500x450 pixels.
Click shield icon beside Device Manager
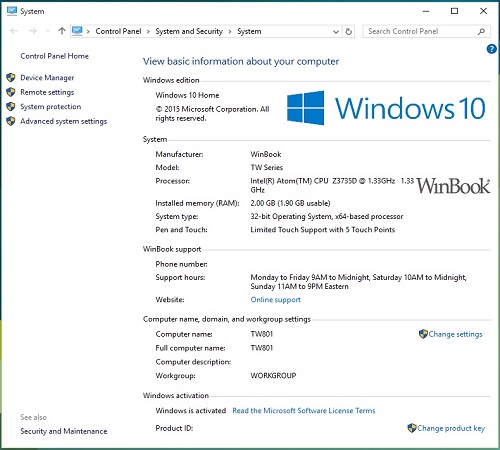click(11, 78)
